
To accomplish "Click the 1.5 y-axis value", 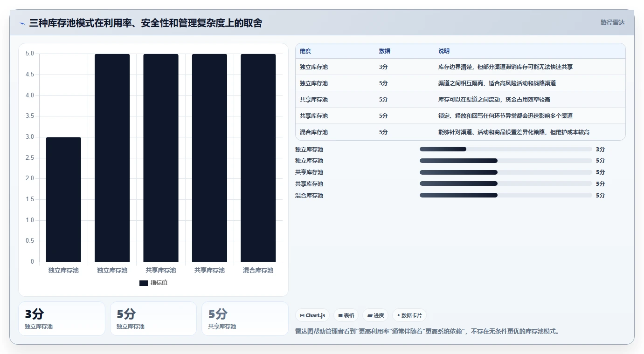I will (29, 199).
